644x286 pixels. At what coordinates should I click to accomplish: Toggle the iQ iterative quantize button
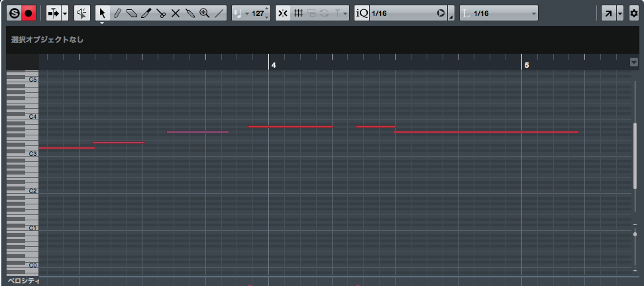tap(362, 13)
